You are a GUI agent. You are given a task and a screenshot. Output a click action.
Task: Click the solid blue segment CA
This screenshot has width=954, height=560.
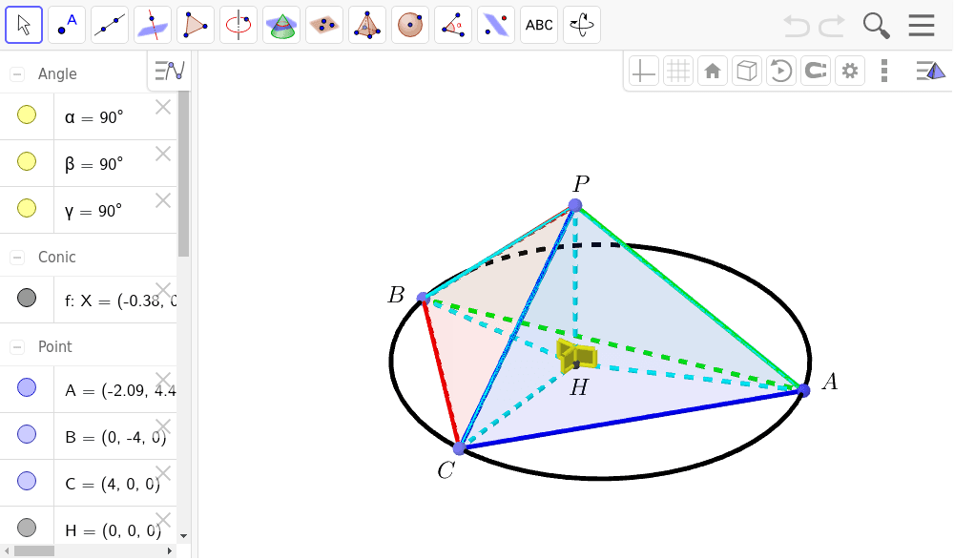[632, 420]
